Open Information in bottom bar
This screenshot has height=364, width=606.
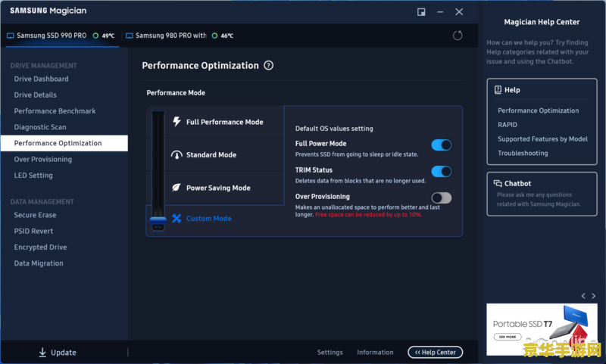[x=375, y=352]
